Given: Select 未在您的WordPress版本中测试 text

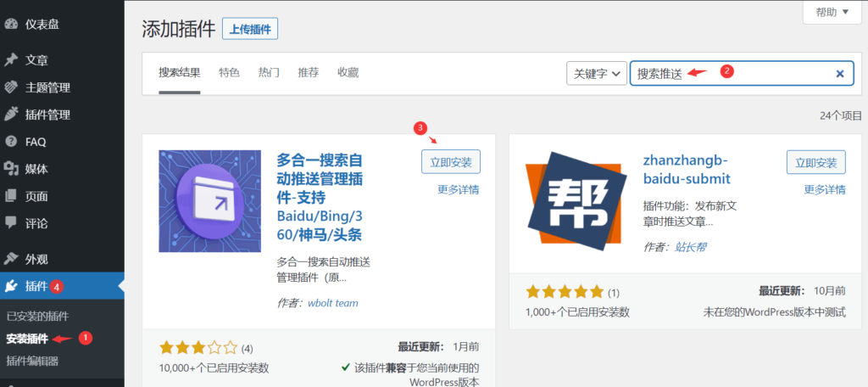Looking at the screenshot, I should tap(775, 312).
